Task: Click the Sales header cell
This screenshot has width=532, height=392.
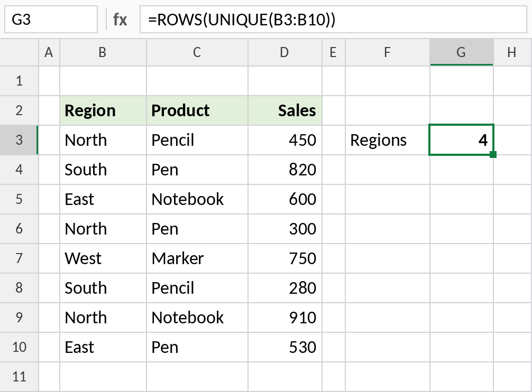Action: pyautogui.click(x=285, y=110)
